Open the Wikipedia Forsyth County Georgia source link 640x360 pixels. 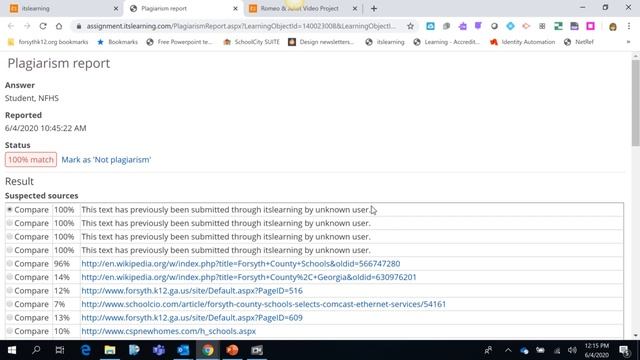pos(249,277)
